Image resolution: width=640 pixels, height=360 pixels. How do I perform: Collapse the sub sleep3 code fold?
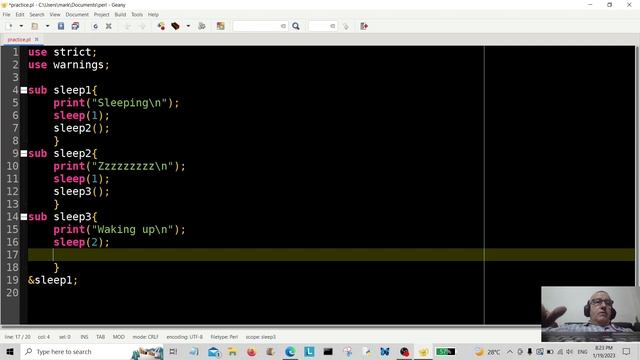[24, 217]
